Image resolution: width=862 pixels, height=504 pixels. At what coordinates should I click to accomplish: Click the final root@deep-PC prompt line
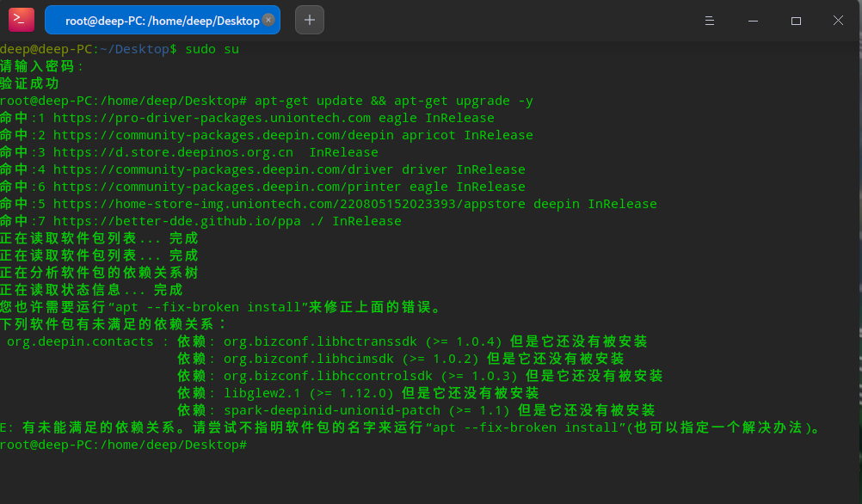pos(123,445)
